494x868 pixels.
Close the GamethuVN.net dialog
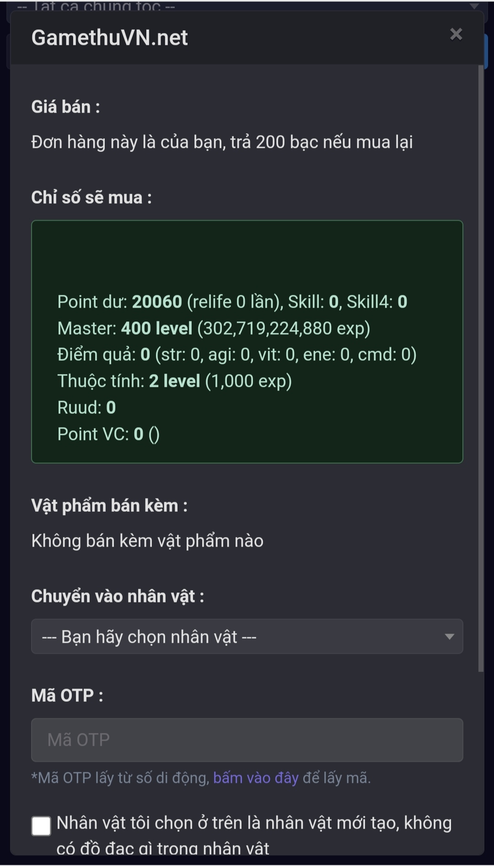click(456, 35)
